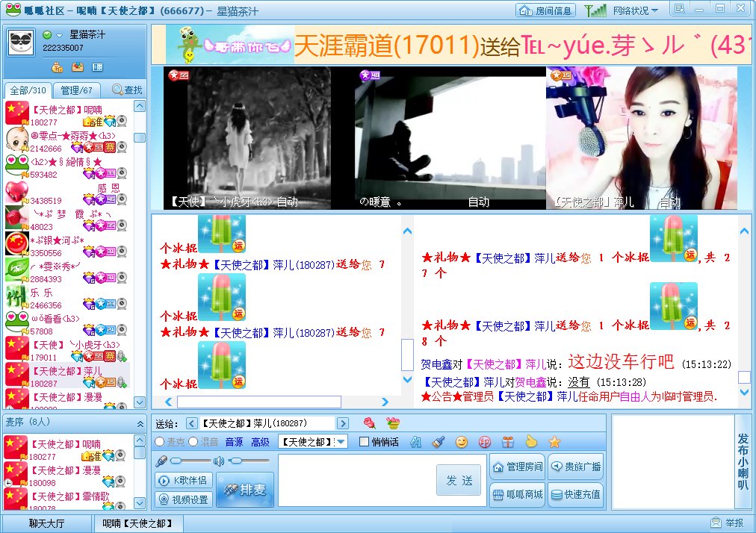Click the thumbs-up icon in chat toolbar
This screenshot has height=533, width=756.
coord(531,441)
